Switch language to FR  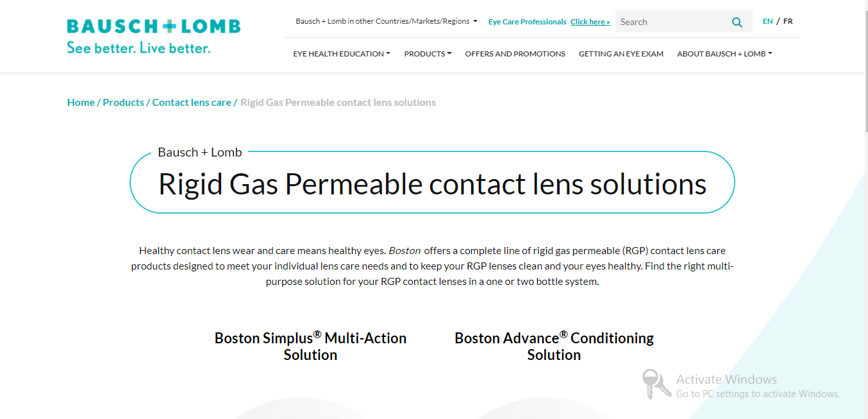coord(788,21)
